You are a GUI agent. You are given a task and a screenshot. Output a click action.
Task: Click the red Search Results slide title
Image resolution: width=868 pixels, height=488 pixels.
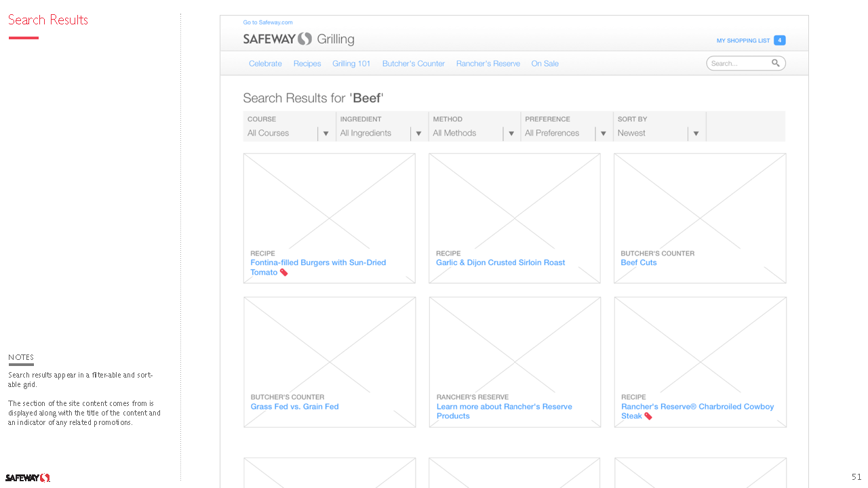[x=48, y=20]
